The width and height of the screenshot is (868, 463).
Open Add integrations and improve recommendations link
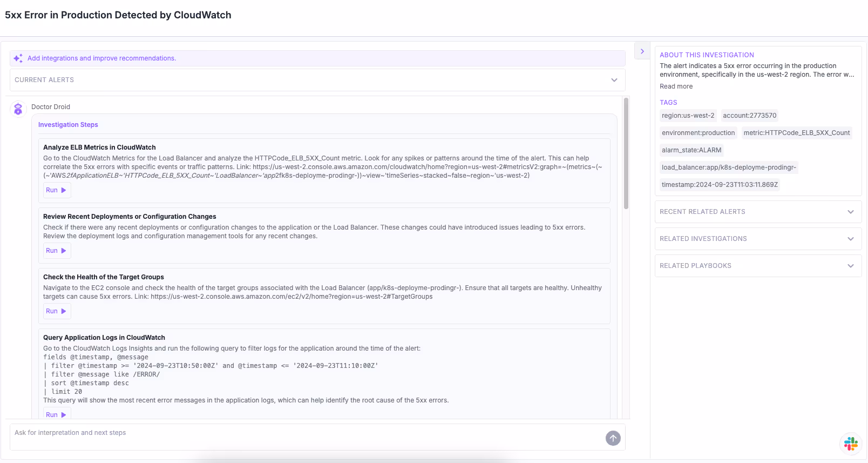tap(101, 58)
